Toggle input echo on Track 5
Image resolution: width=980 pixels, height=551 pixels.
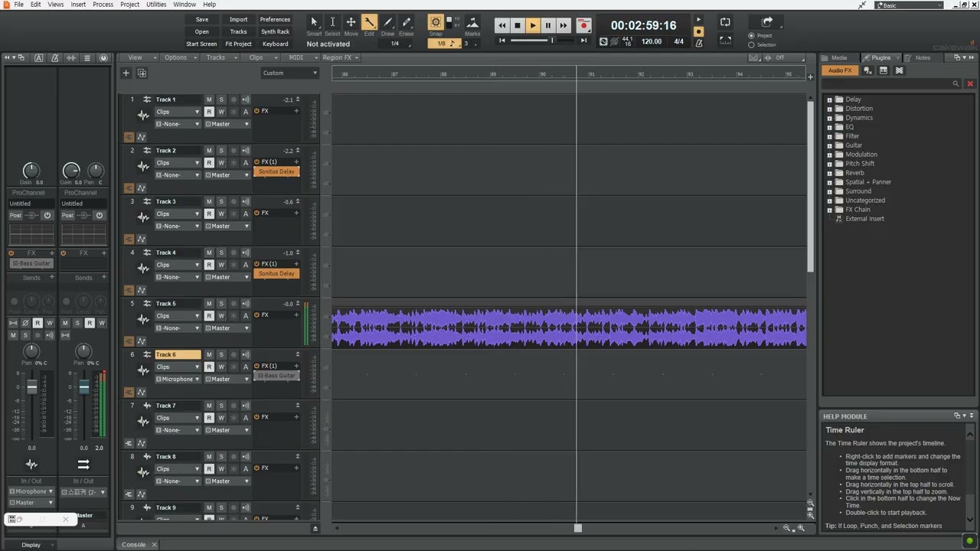tap(246, 304)
